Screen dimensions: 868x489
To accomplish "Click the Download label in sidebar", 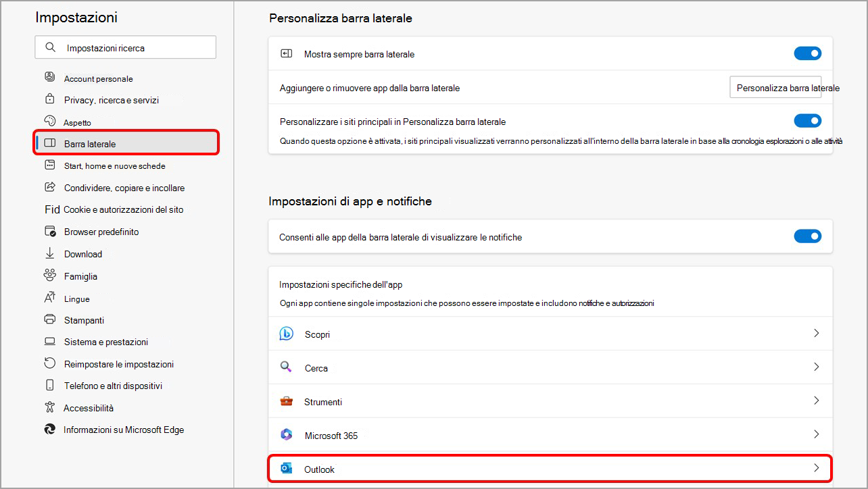I will 83,254.
